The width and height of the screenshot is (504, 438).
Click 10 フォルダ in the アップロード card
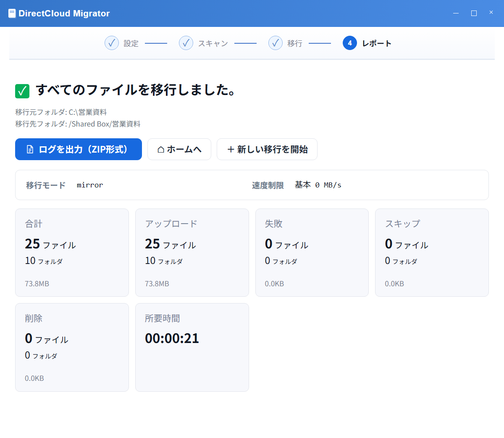pyautogui.click(x=164, y=261)
